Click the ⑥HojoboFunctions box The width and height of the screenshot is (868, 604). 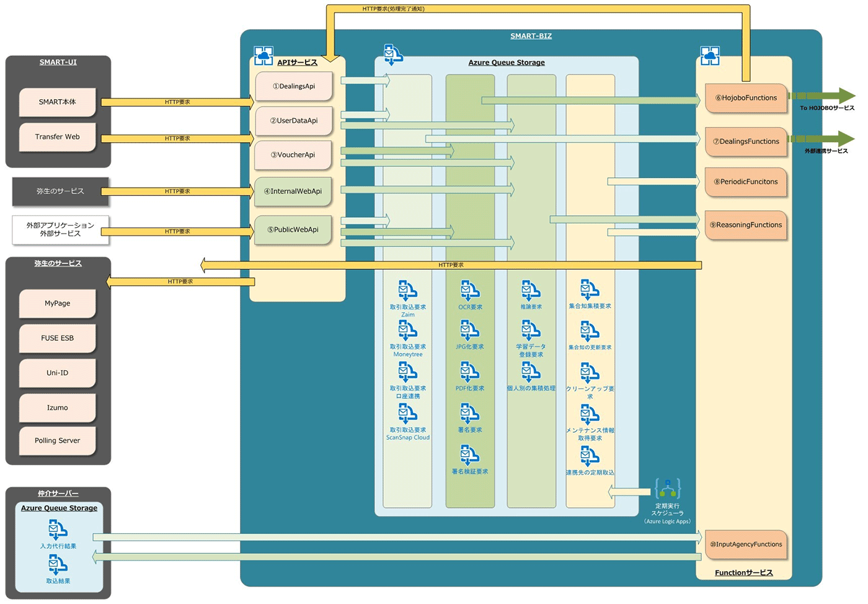point(746,98)
